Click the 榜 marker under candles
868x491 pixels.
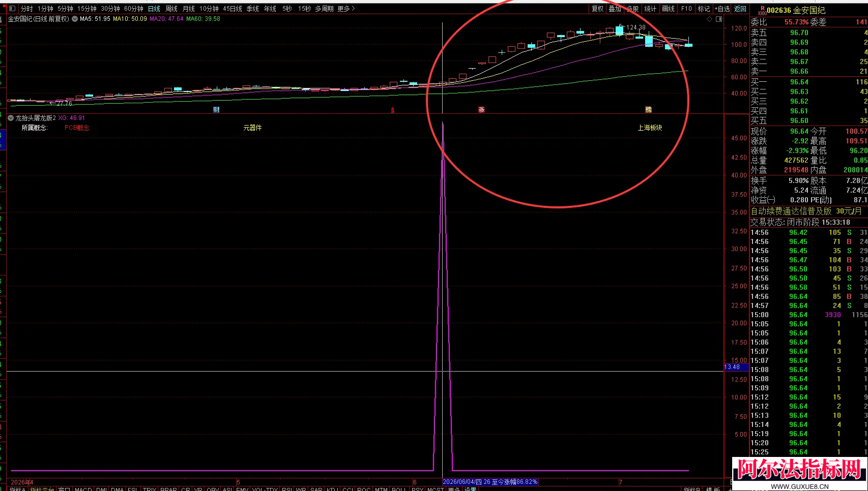click(x=648, y=110)
